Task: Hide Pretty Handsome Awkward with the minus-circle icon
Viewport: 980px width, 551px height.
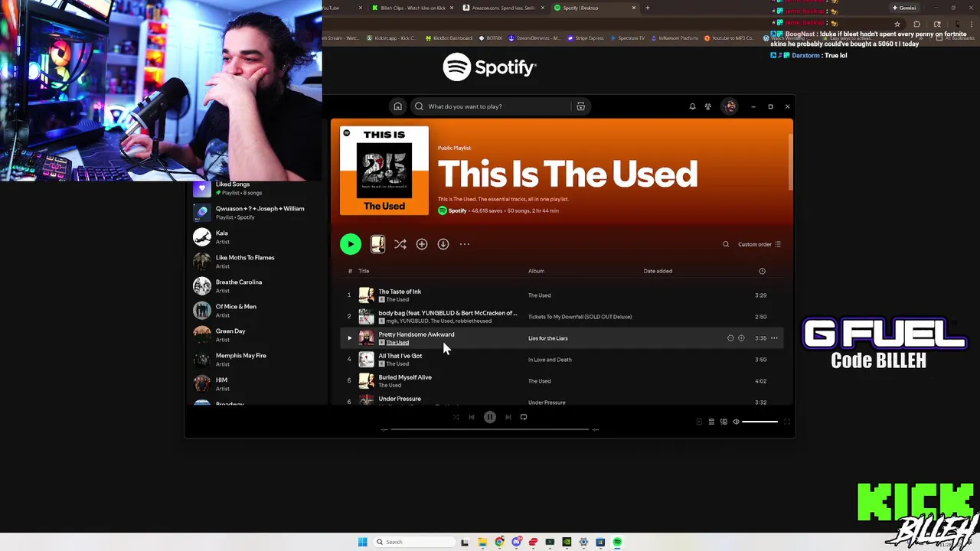Action: (x=730, y=338)
